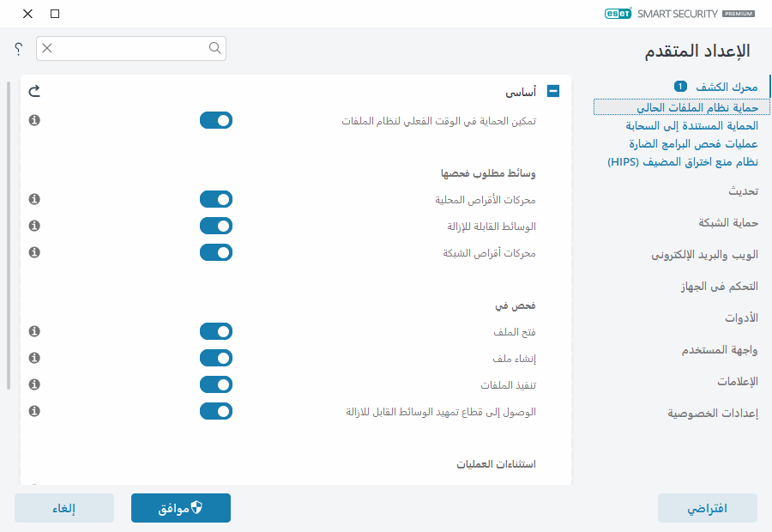Click the revert changes arrow icon
772x532 pixels.
pyautogui.click(x=34, y=90)
